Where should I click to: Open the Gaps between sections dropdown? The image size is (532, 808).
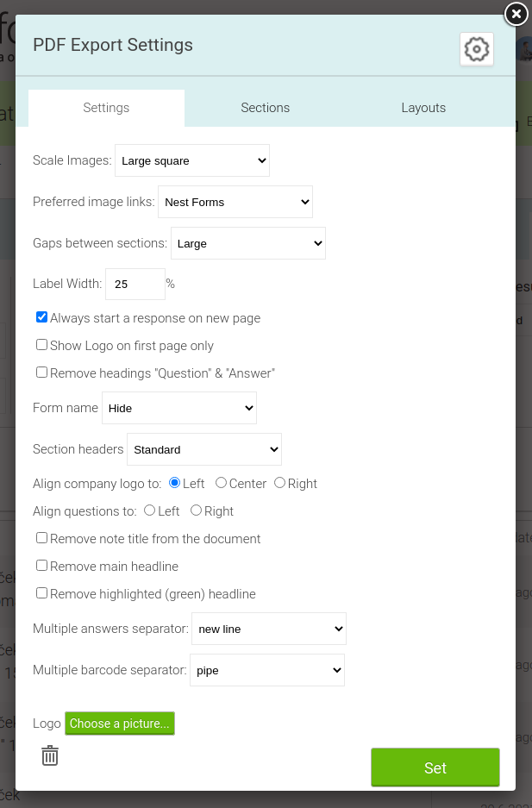pos(248,243)
